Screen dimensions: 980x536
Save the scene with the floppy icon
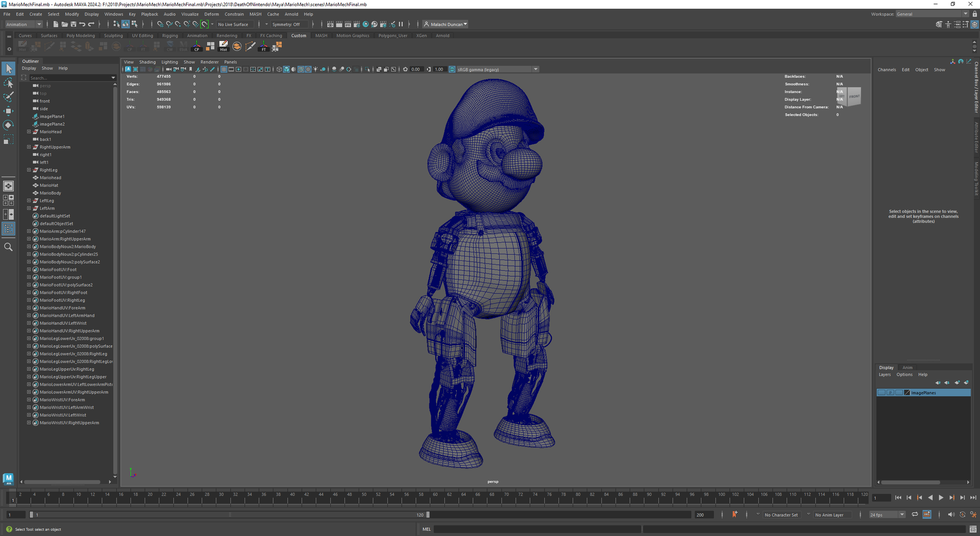coord(73,24)
